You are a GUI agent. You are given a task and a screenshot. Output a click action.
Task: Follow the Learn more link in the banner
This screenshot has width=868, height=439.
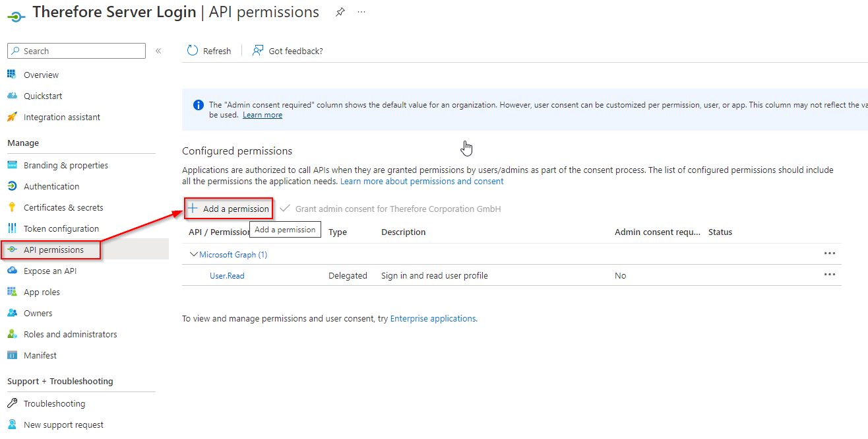[x=263, y=115]
